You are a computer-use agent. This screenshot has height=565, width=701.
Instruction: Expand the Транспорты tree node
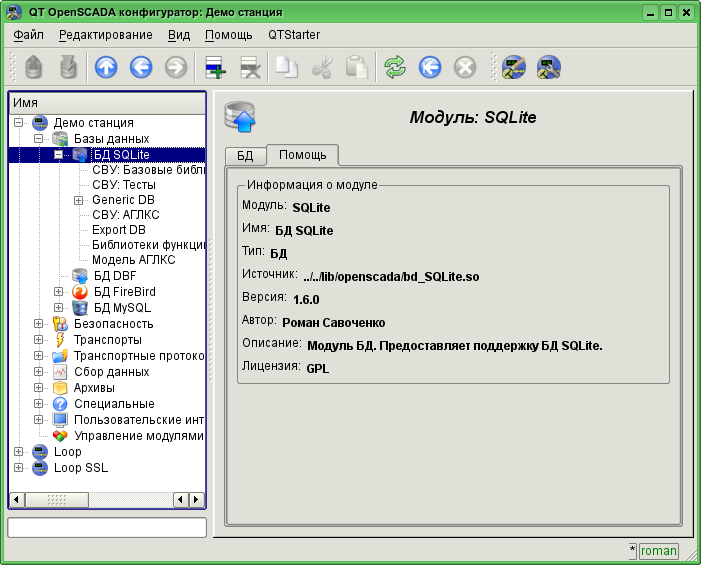click(38, 340)
